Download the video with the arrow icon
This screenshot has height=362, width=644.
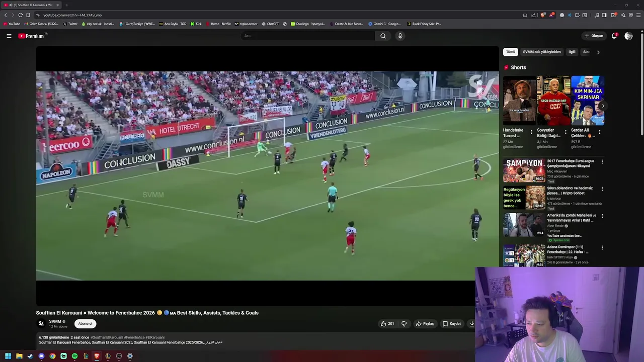tap(472, 324)
